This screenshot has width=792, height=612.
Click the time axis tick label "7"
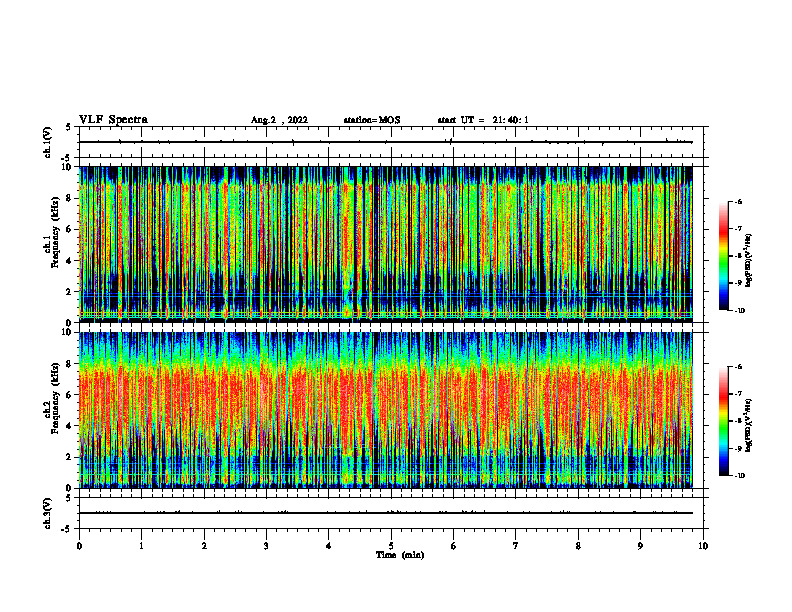click(516, 546)
